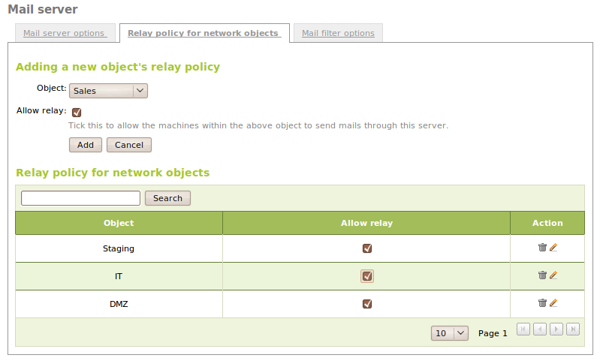Image resolution: width=597 pixels, height=364 pixels.
Task: Toggle Allow relay for the IT object
Action: click(x=367, y=276)
